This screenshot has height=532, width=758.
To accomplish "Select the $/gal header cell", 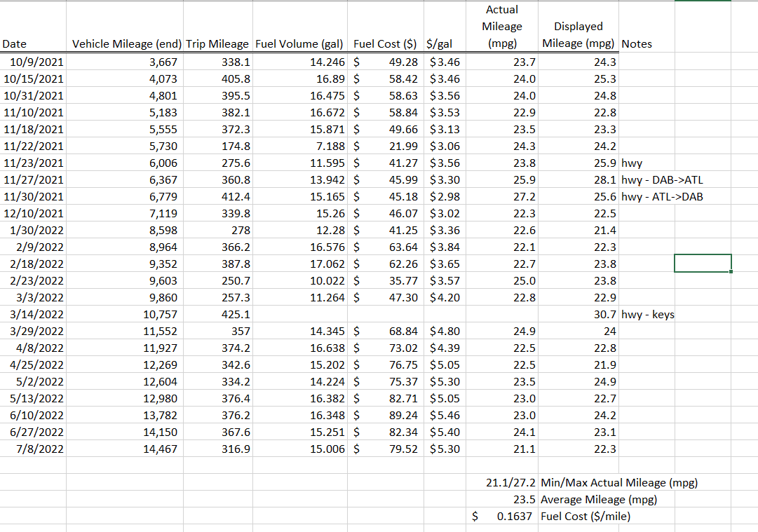I will pos(445,27).
